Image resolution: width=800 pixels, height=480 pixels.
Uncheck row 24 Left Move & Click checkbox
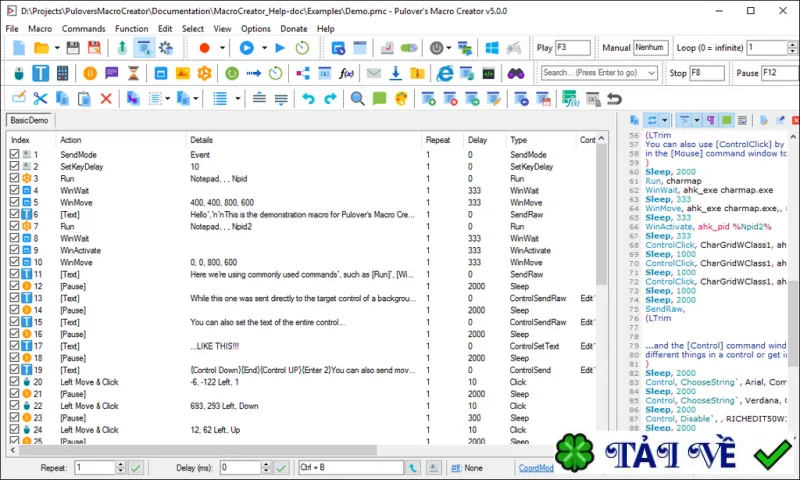pyautogui.click(x=14, y=429)
